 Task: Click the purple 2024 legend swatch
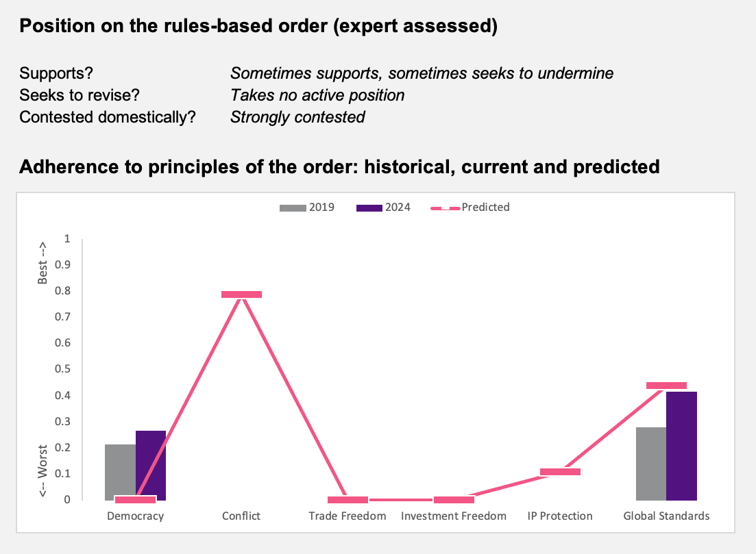pyautogui.click(x=369, y=208)
